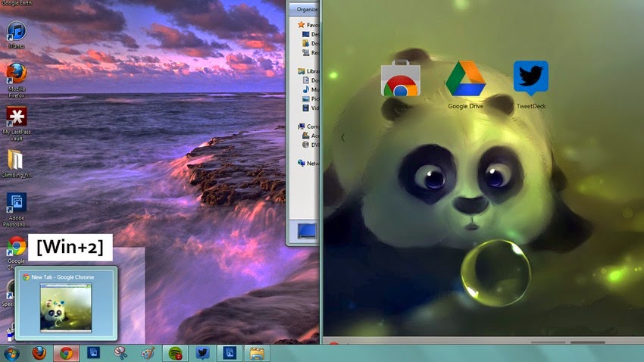Select Network in the Explorer sidebar
This screenshot has width=644, height=362.
(x=308, y=163)
